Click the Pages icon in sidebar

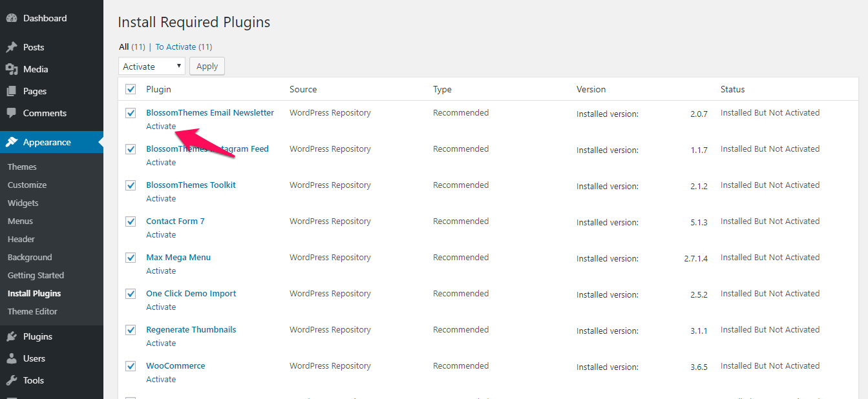[11, 91]
